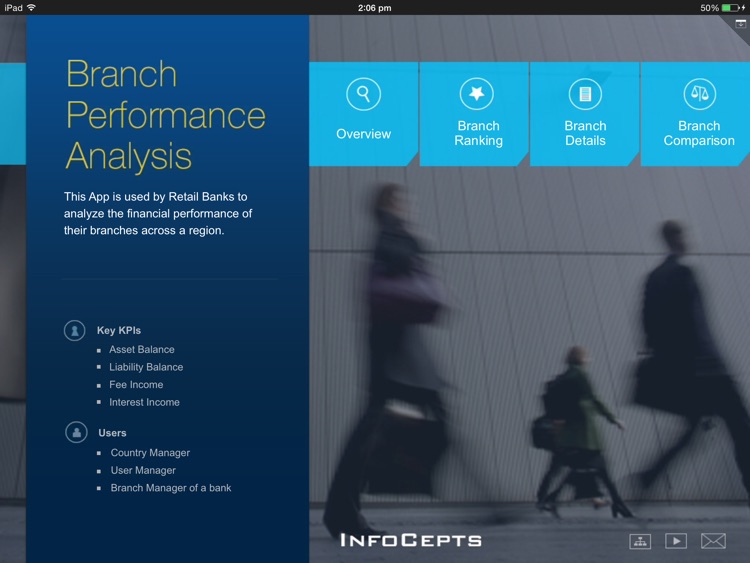This screenshot has width=750, height=563.
Task: Select the 'Users' heading
Action: [112, 433]
